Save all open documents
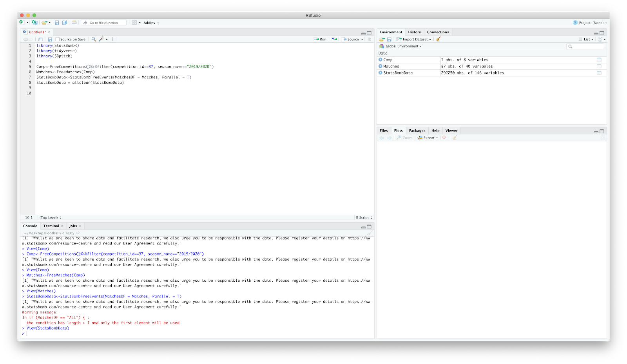Screen dimensions: 627x364 coord(64,23)
